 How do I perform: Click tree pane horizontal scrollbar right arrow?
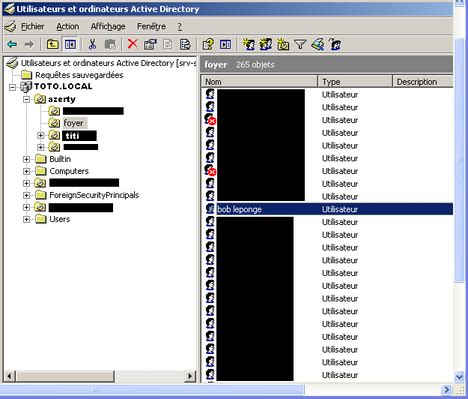point(190,376)
